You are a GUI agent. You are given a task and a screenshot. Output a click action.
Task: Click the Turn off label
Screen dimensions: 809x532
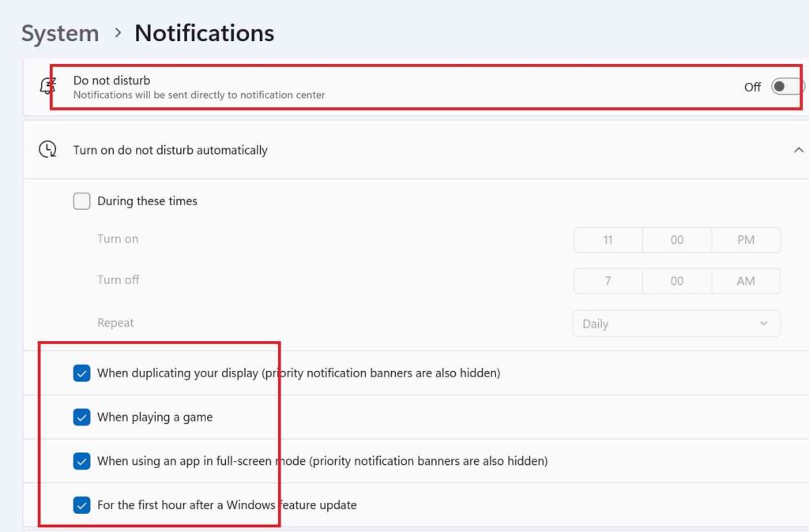[119, 280]
